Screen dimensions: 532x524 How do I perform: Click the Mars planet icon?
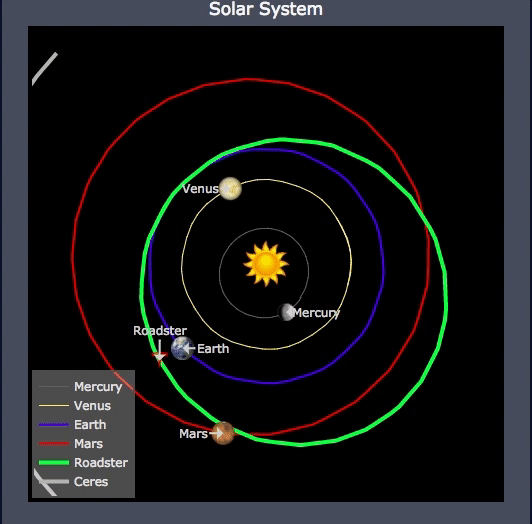[x=223, y=433]
